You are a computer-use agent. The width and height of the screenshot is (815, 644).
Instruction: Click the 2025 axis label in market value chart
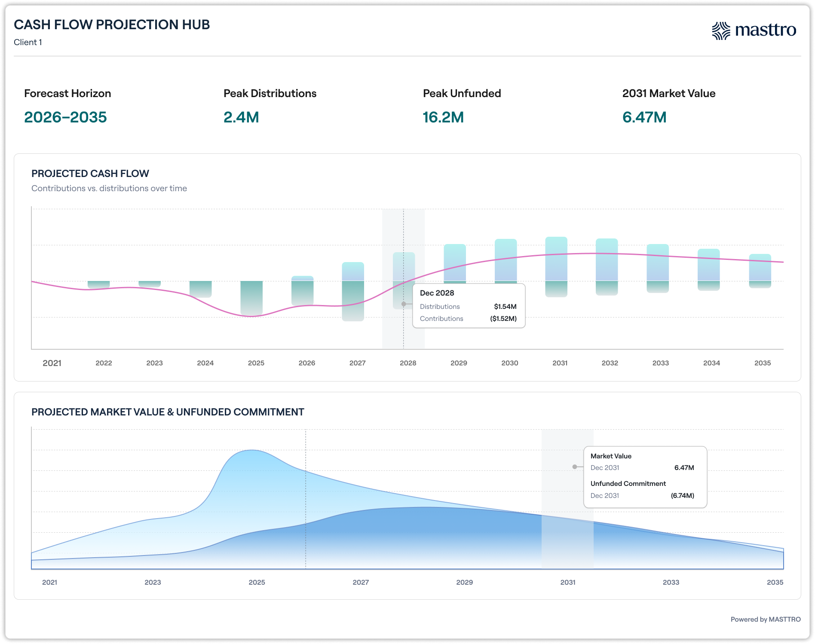coord(257,582)
